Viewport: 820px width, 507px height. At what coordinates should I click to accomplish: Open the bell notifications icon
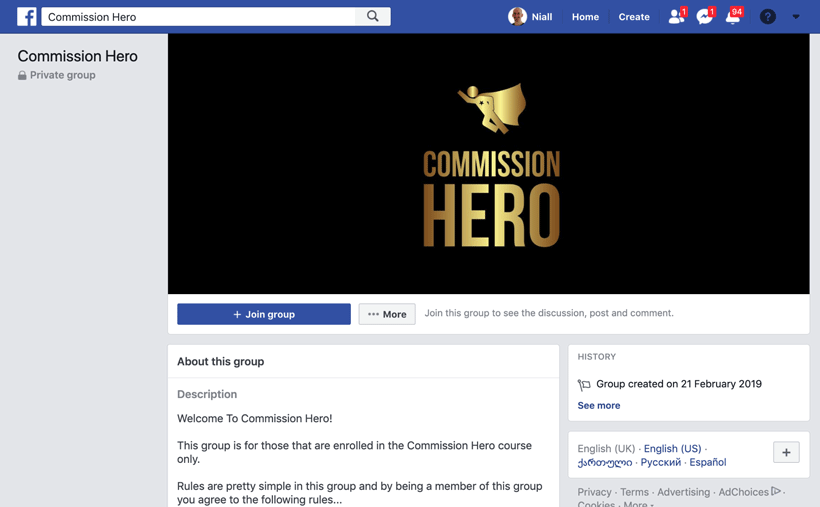pyautogui.click(x=733, y=16)
